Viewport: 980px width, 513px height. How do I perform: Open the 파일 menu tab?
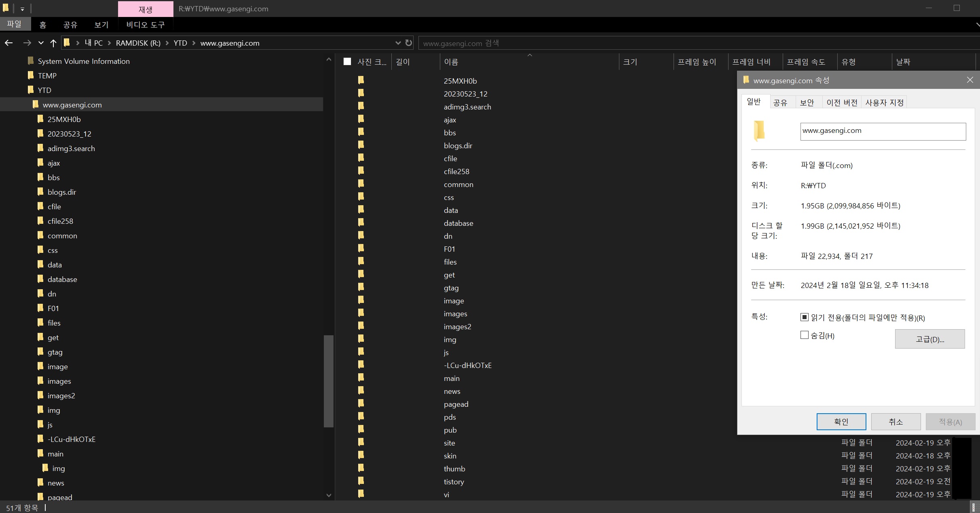[x=15, y=24]
